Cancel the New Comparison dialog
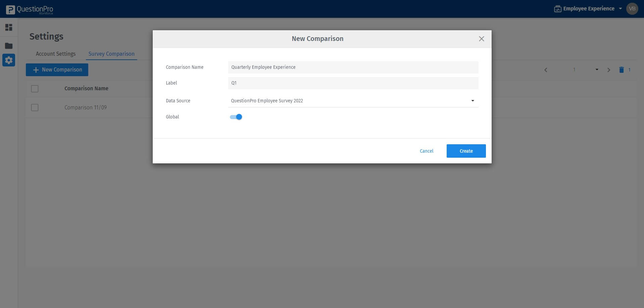 pos(426,151)
